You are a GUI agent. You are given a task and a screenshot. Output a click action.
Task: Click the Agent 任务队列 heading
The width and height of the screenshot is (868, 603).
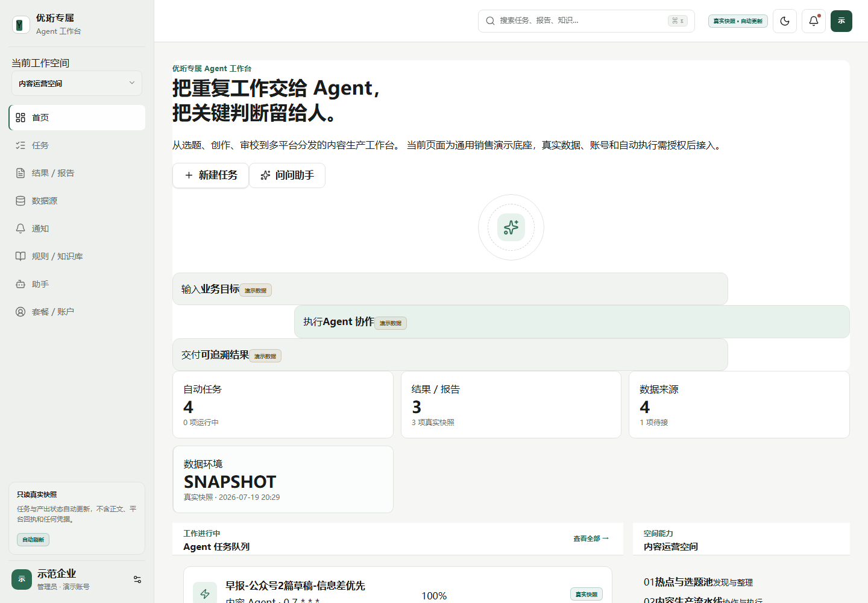[216, 547]
